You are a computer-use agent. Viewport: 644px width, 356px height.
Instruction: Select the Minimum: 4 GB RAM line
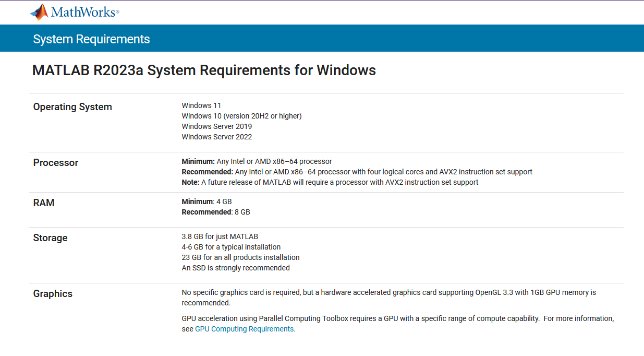[206, 201]
